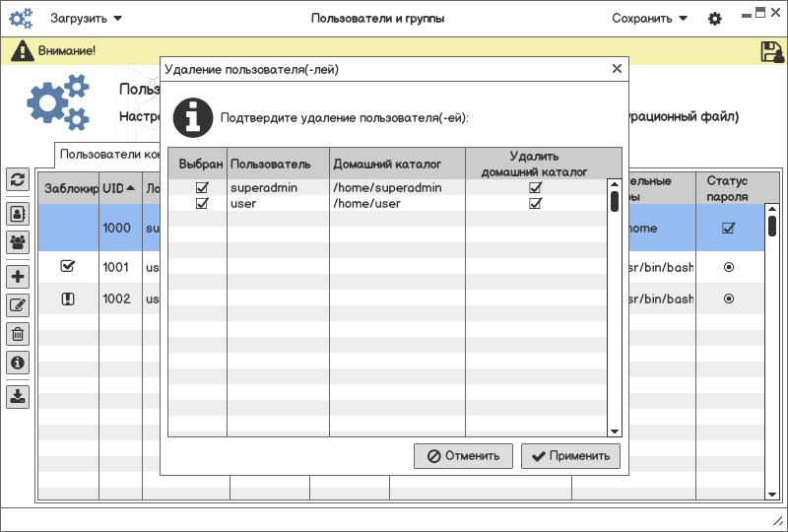Click the trash delete icon in sidebar
The image size is (788, 532).
[x=18, y=334]
